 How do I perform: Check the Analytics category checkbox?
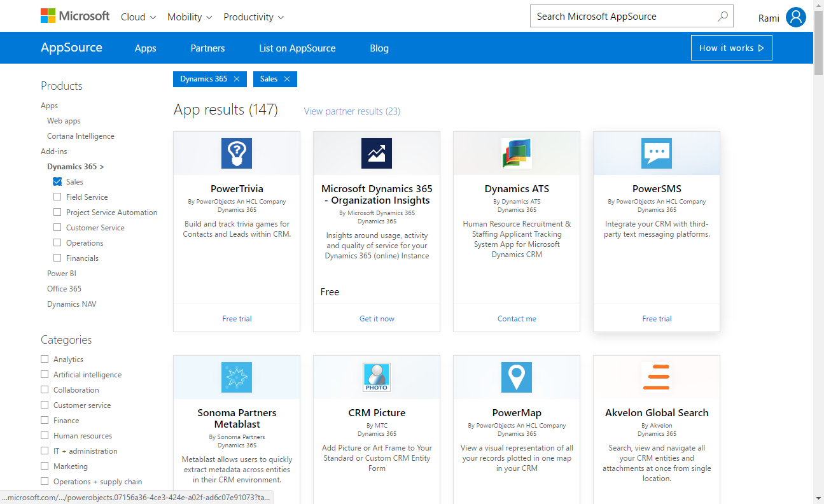pyautogui.click(x=45, y=360)
